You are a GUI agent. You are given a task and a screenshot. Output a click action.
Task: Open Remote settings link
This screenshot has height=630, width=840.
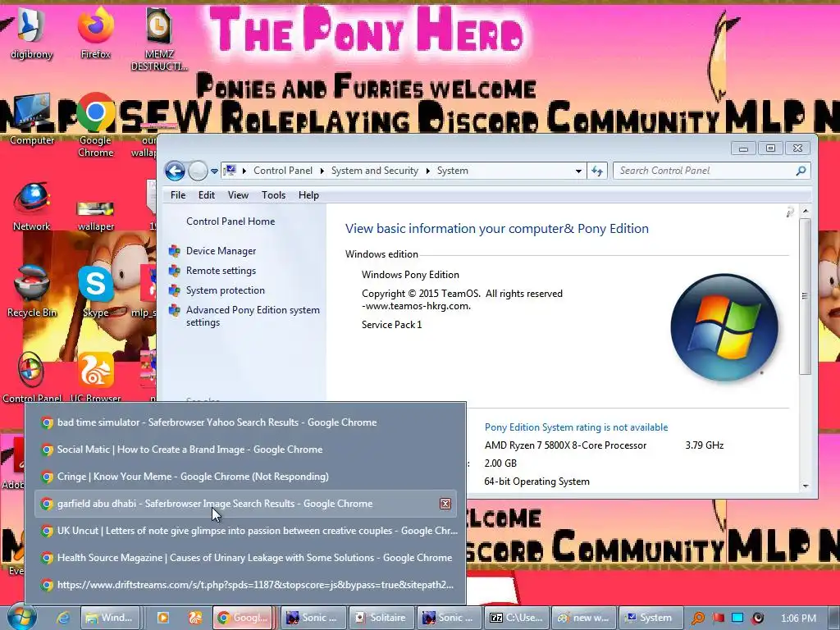(221, 271)
